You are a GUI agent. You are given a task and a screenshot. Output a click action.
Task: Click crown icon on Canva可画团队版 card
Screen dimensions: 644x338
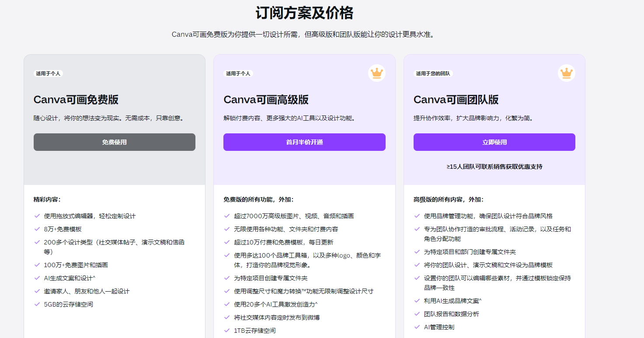coord(567,73)
